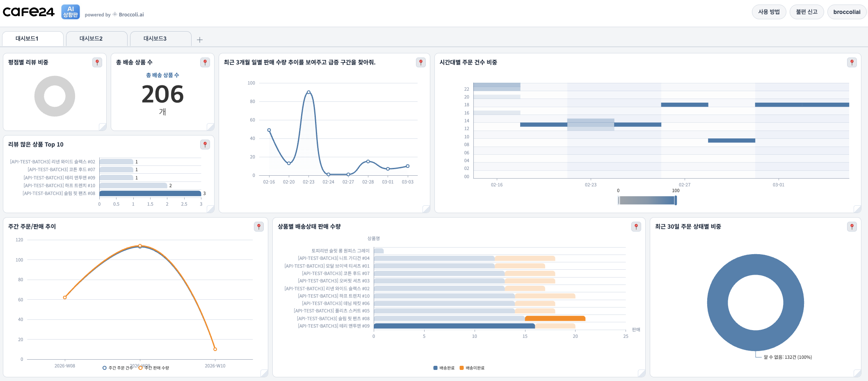Pin the 상품별 배송상태 판매 수량 chart
Screen dimensions: 868x381
click(x=636, y=227)
